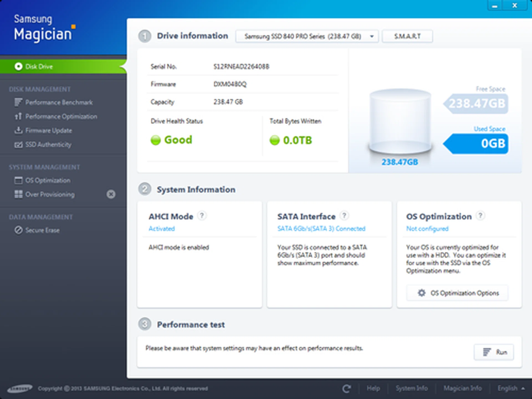Run the performance test
Image resolution: width=532 pixels, height=399 pixels.
coord(494,352)
